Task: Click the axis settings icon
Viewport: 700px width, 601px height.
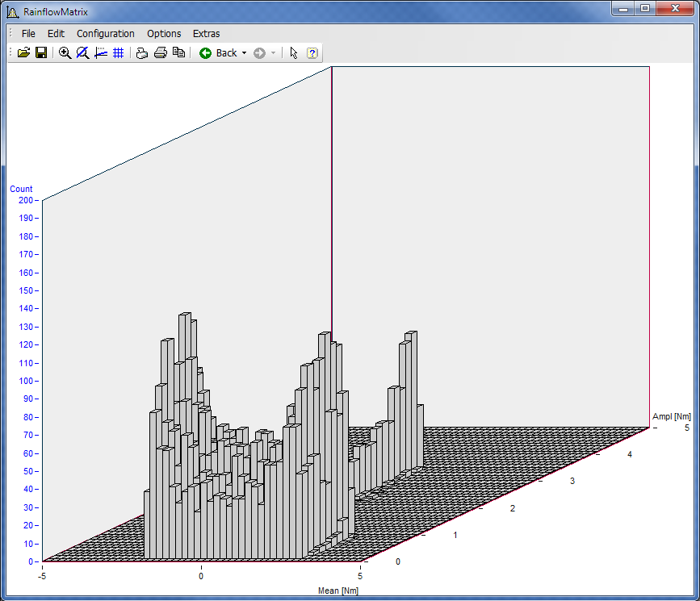Action: click(x=100, y=53)
